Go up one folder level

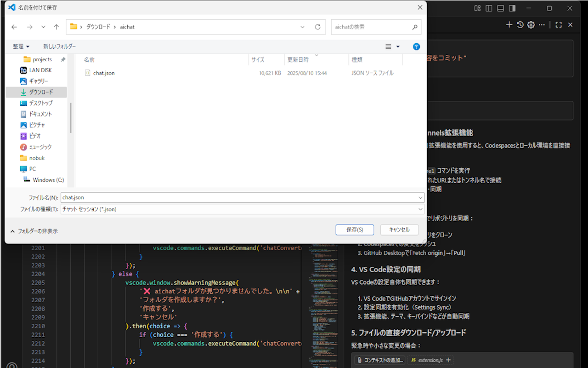point(56,27)
